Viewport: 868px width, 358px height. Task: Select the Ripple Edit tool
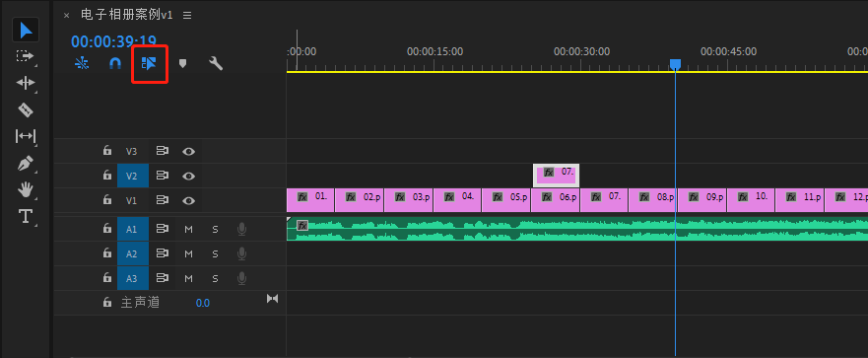point(26,83)
